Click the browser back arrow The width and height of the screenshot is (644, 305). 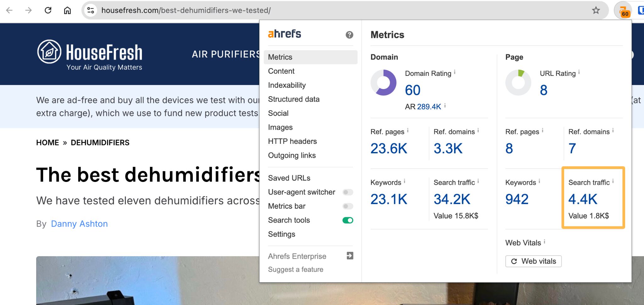[10, 10]
